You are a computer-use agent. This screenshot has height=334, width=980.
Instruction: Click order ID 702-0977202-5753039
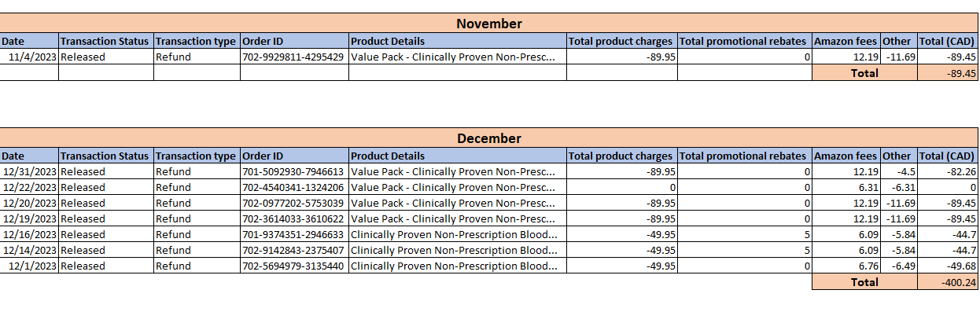click(x=293, y=203)
